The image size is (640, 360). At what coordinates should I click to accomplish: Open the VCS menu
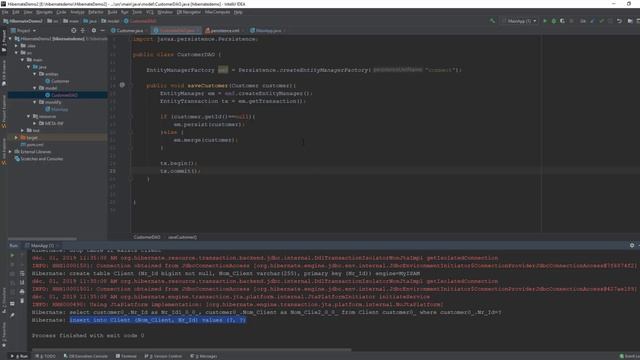click(150, 12)
